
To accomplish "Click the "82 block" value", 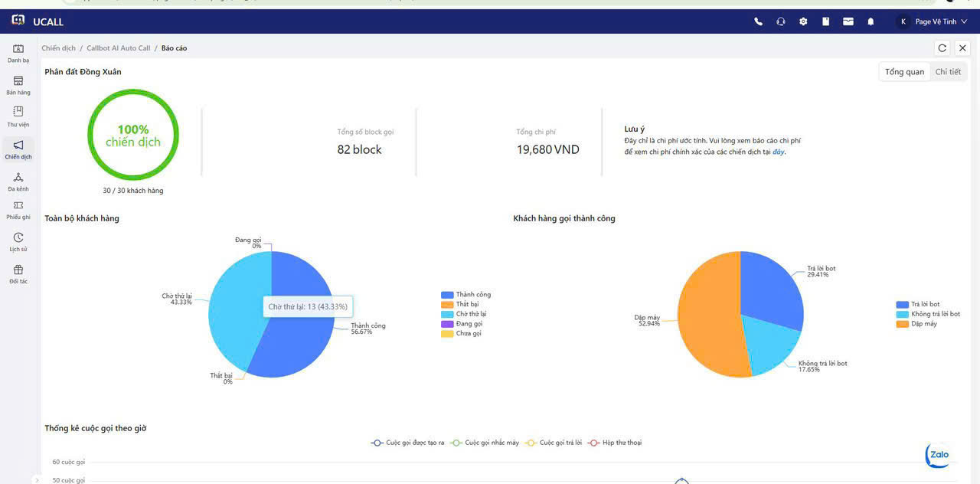I will tap(360, 150).
